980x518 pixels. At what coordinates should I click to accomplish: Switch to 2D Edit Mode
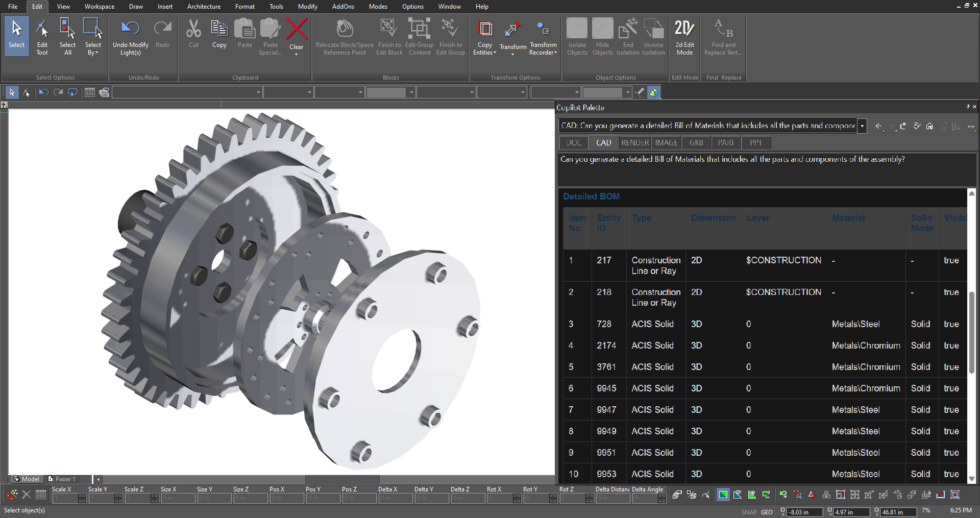pyautogui.click(x=684, y=37)
